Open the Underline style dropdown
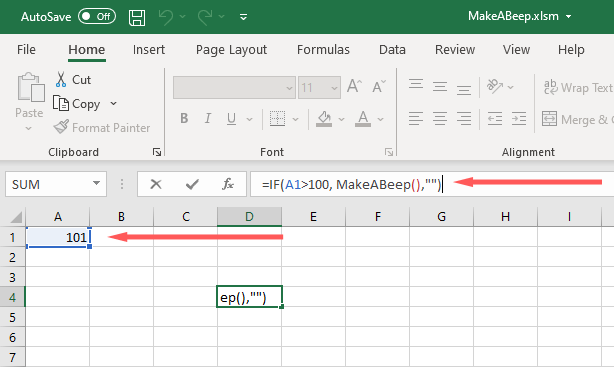614x367 pixels. pyautogui.click(x=249, y=119)
